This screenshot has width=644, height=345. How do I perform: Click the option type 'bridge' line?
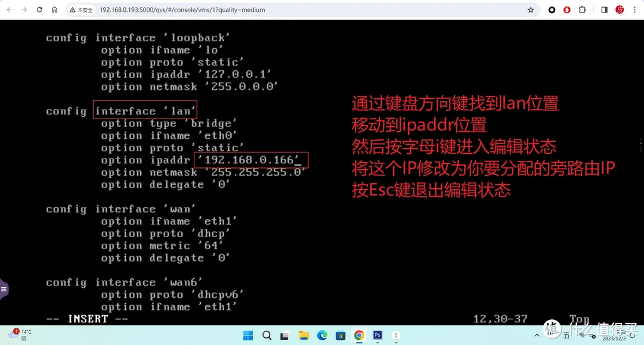click(x=169, y=123)
